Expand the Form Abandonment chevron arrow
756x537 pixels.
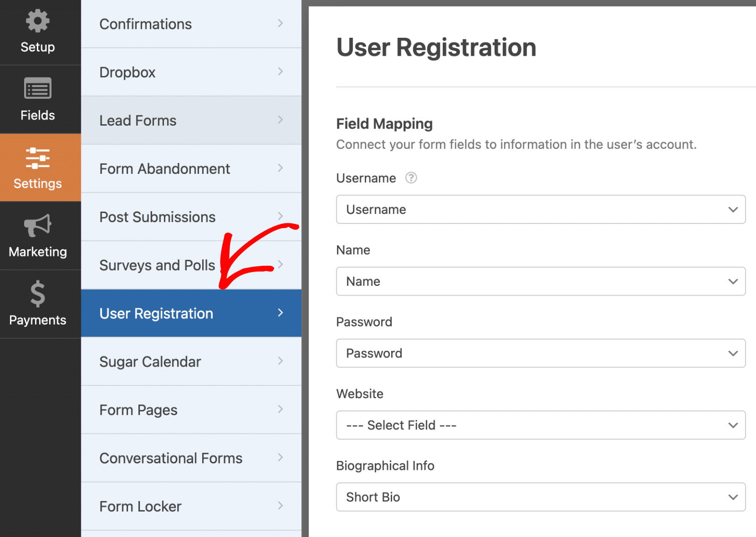(x=281, y=168)
